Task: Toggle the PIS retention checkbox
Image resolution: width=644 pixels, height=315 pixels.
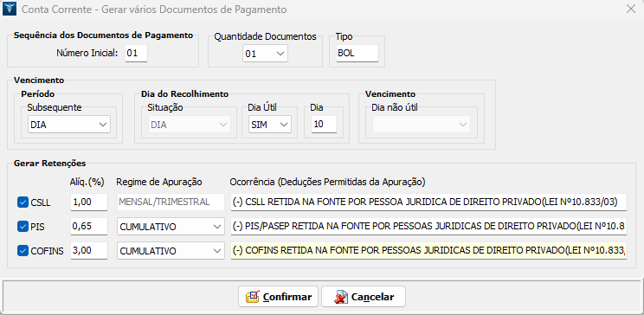Action: point(23,226)
